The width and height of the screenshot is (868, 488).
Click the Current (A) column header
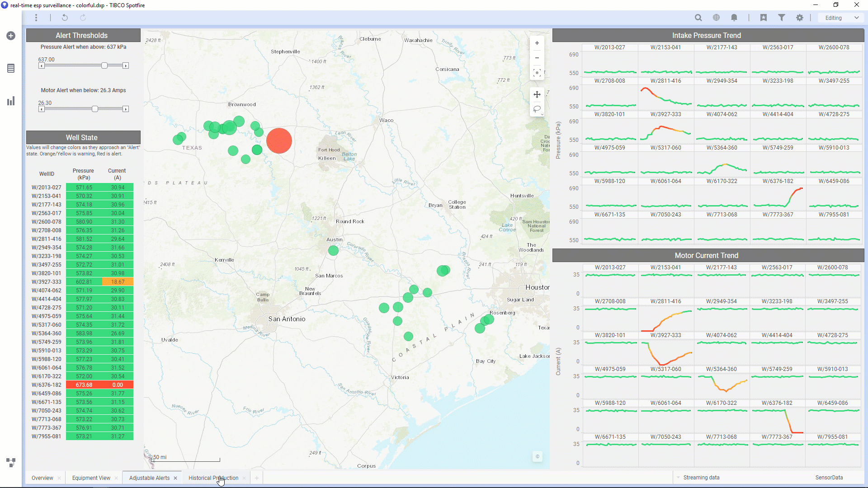pos(117,174)
